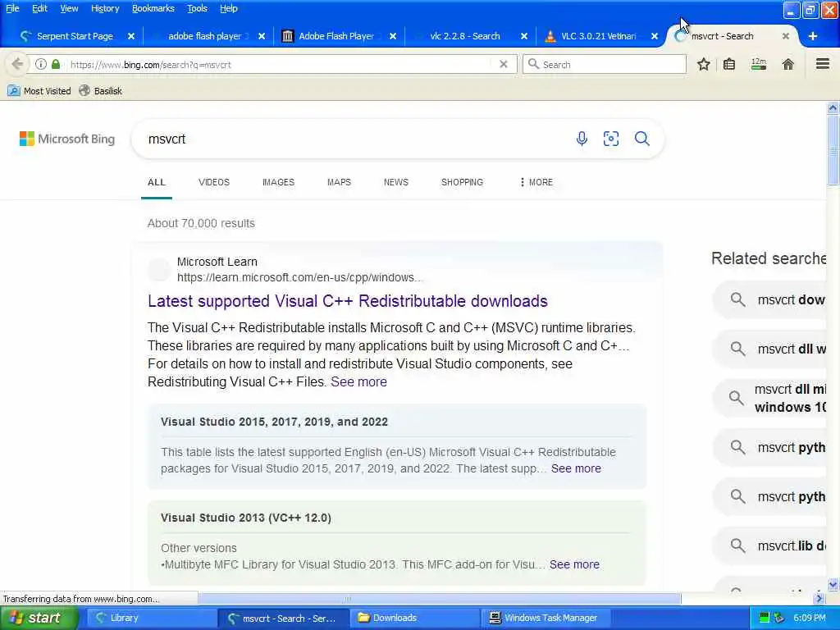Viewport: 840px width, 630px height.
Task: Open the Edit menu
Action: 39,8
